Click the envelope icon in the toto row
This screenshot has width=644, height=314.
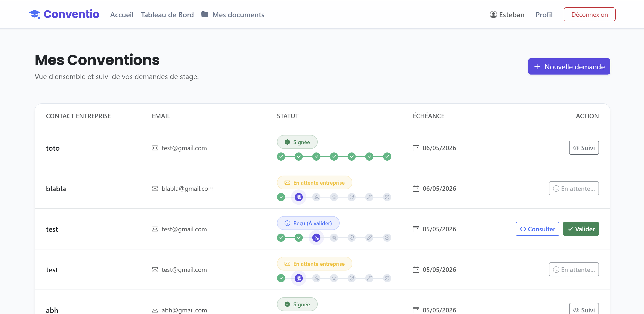click(155, 148)
